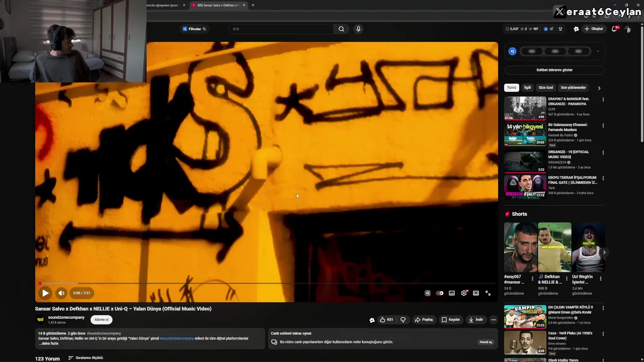The image size is (644, 362).
Task: Click the AI sparkle icon next to like button
Action: click(372, 320)
